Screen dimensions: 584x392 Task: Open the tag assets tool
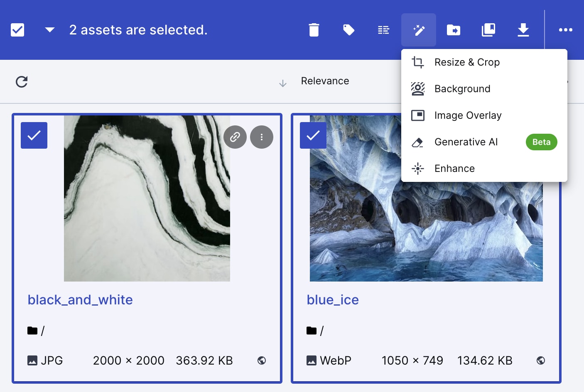[x=349, y=30]
